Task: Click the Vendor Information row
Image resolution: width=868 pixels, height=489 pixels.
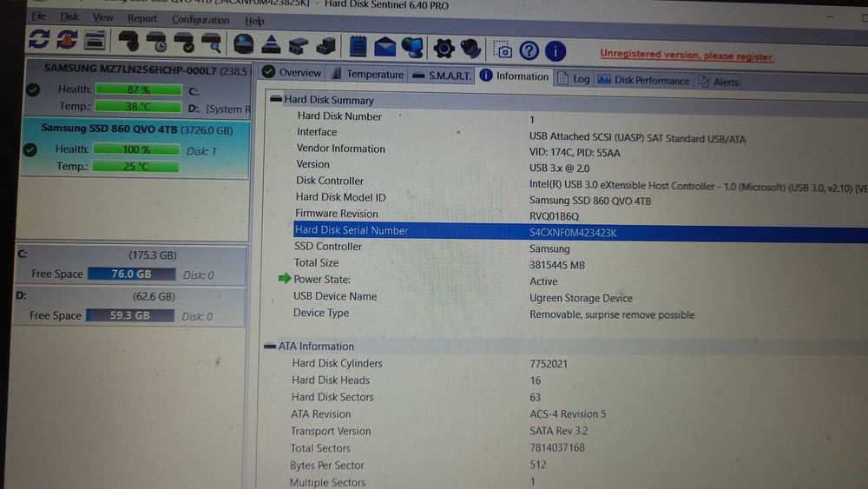Action: tap(580, 150)
